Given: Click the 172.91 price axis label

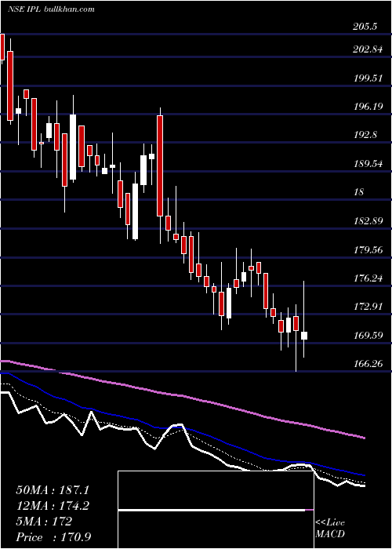Looking at the screenshot, I should tap(368, 307).
